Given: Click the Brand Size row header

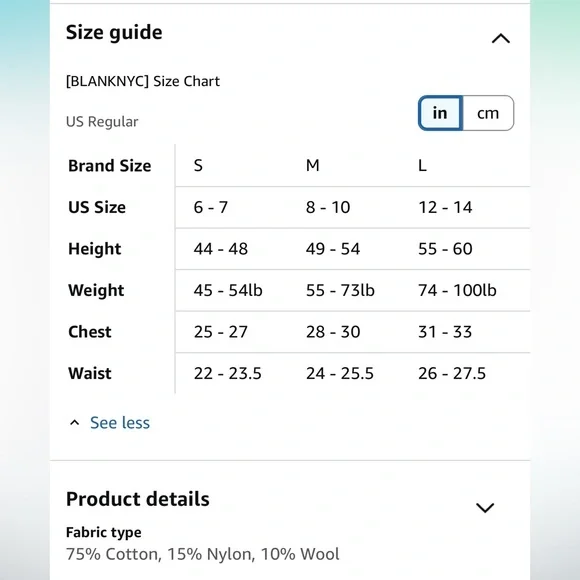Looking at the screenshot, I should point(109,165).
